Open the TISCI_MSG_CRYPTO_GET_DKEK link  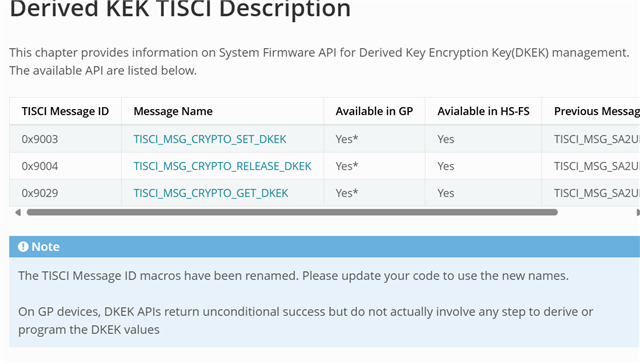click(211, 193)
